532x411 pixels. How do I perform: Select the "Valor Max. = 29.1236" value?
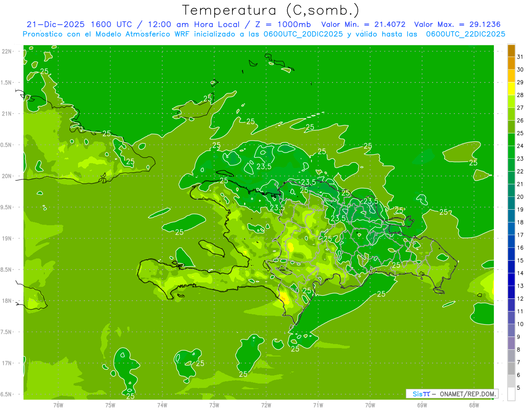458,24
